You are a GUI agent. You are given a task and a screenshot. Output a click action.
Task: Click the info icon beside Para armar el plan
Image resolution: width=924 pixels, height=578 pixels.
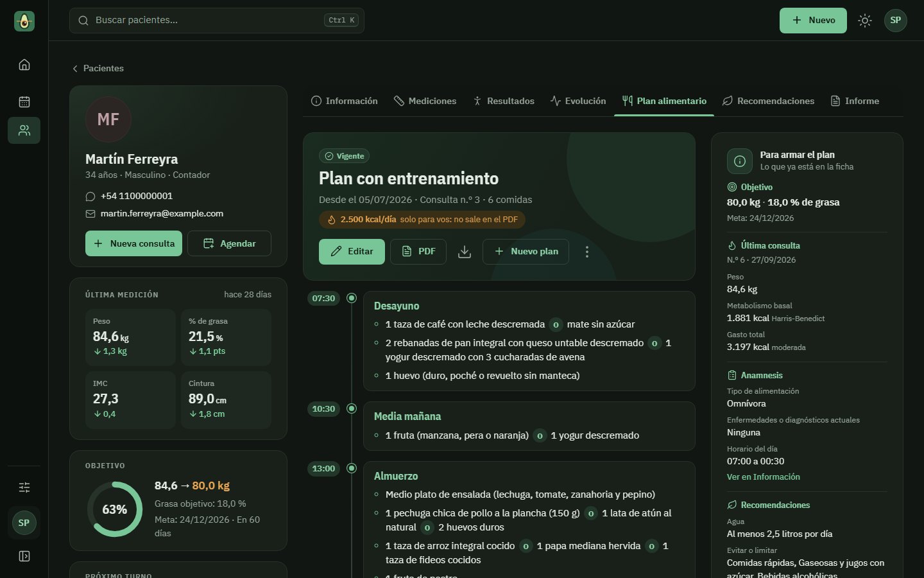click(740, 161)
